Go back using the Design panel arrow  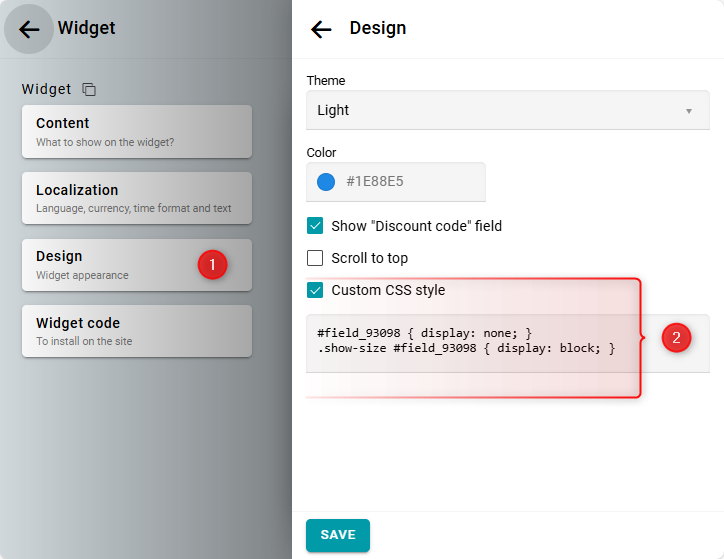321,29
